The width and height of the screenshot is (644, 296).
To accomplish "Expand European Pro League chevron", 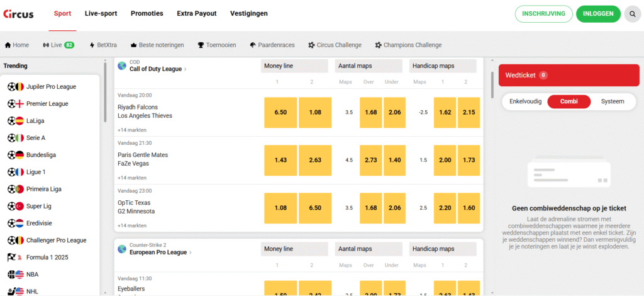I will coord(191,253).
